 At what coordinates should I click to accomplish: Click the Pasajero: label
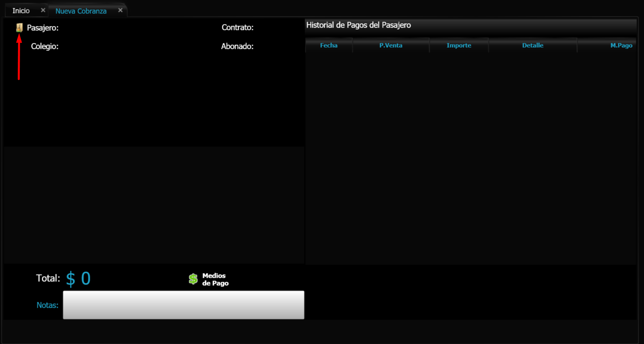(43, 28)
